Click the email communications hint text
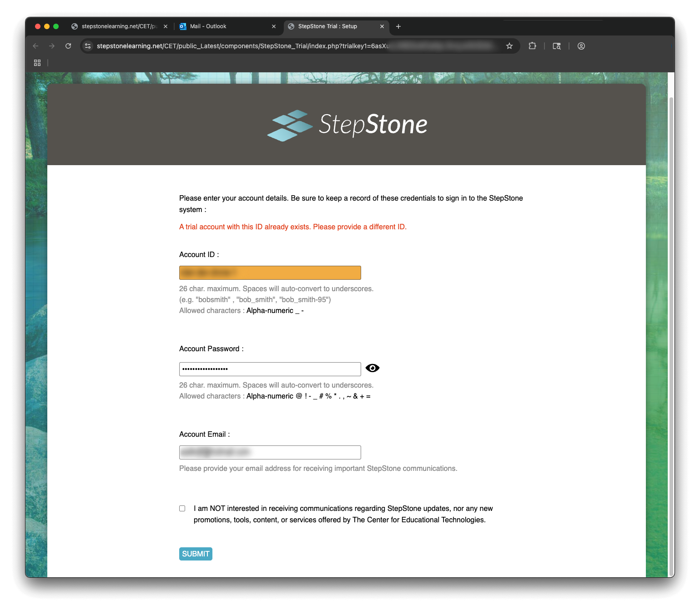Viewport: 700px width, 611px height. 318,468
